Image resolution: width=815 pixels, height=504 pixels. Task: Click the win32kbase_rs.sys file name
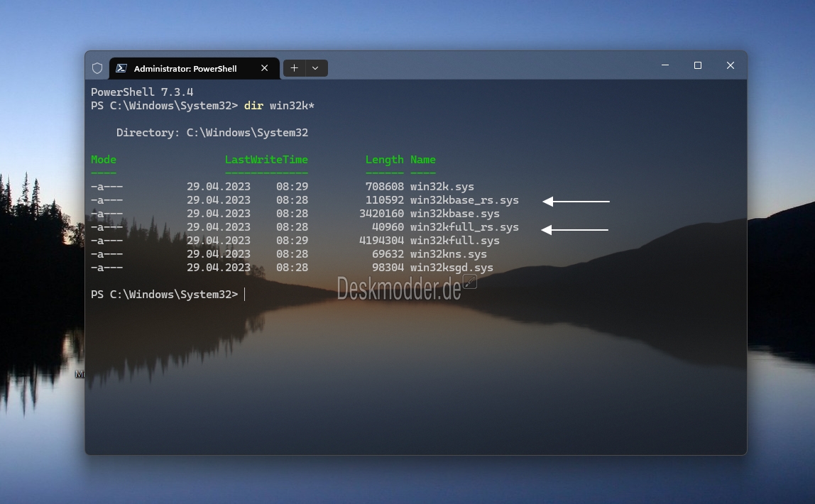[x=464, y=200]
